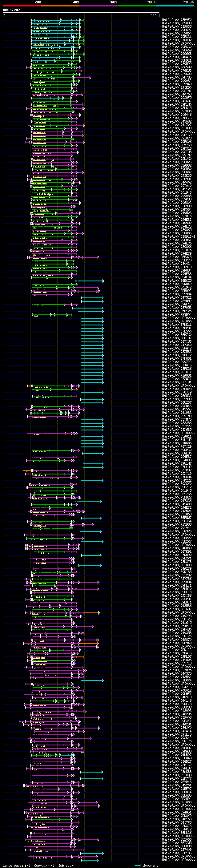Select hit label UniRef100_A5BQP2
197x868 pixels.
click(x=177, y=291)
